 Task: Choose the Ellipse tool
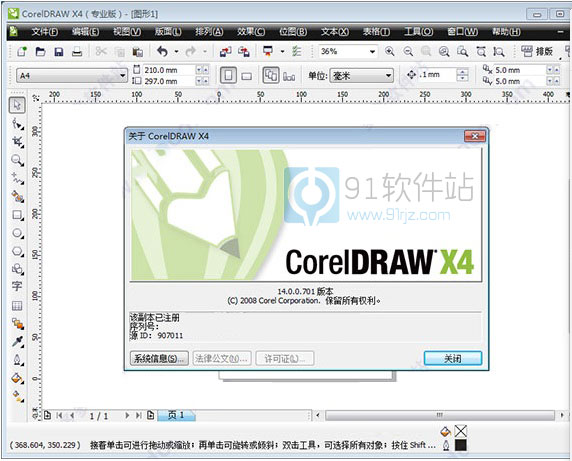18,233
